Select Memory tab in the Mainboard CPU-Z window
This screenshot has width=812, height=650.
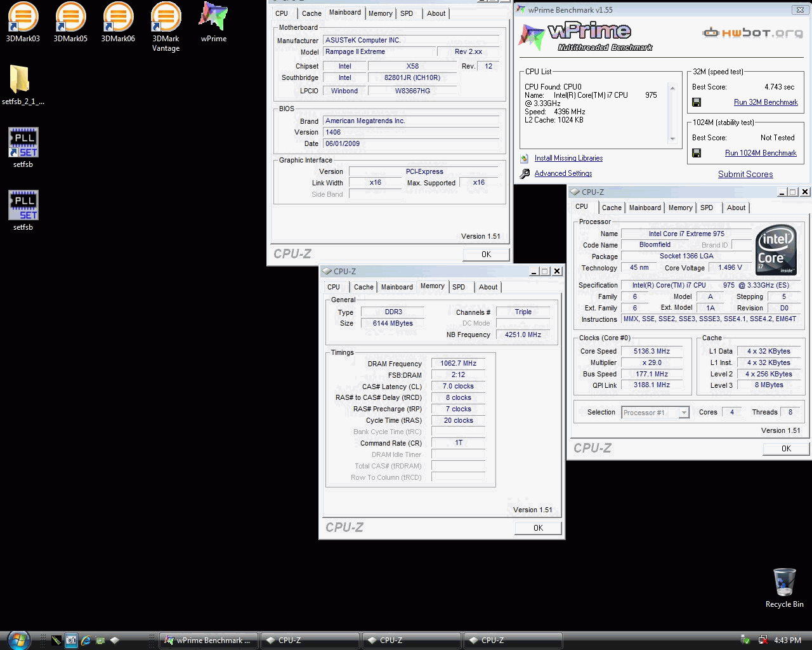(x=380, y=13)
